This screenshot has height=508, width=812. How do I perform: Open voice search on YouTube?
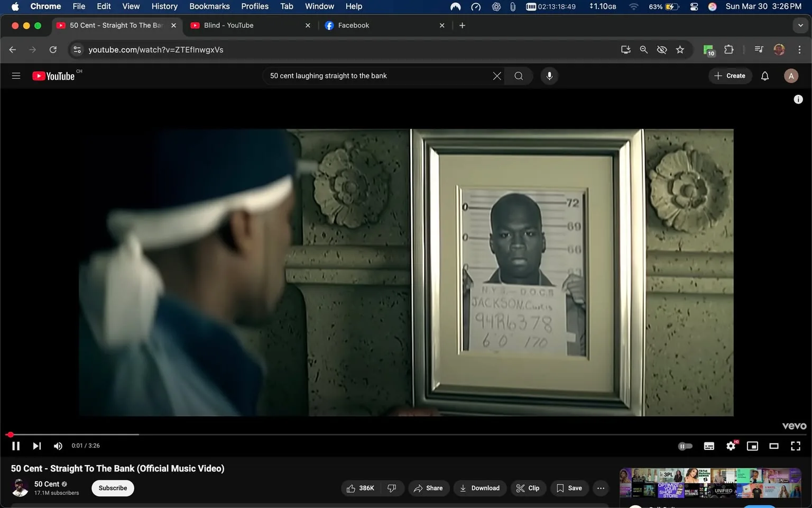pos(549,76)
